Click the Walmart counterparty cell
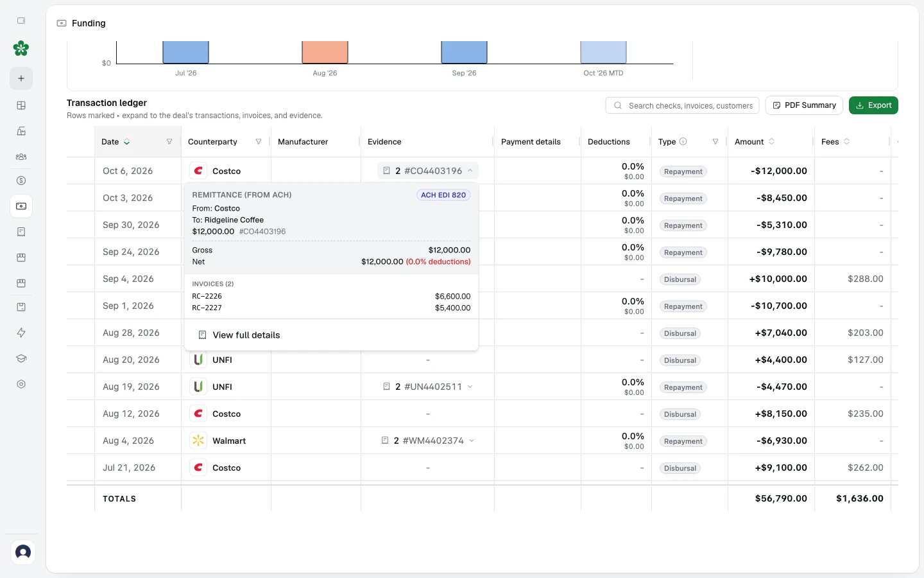Viewport: 924px width, 578px height. (x=227, y=441)
